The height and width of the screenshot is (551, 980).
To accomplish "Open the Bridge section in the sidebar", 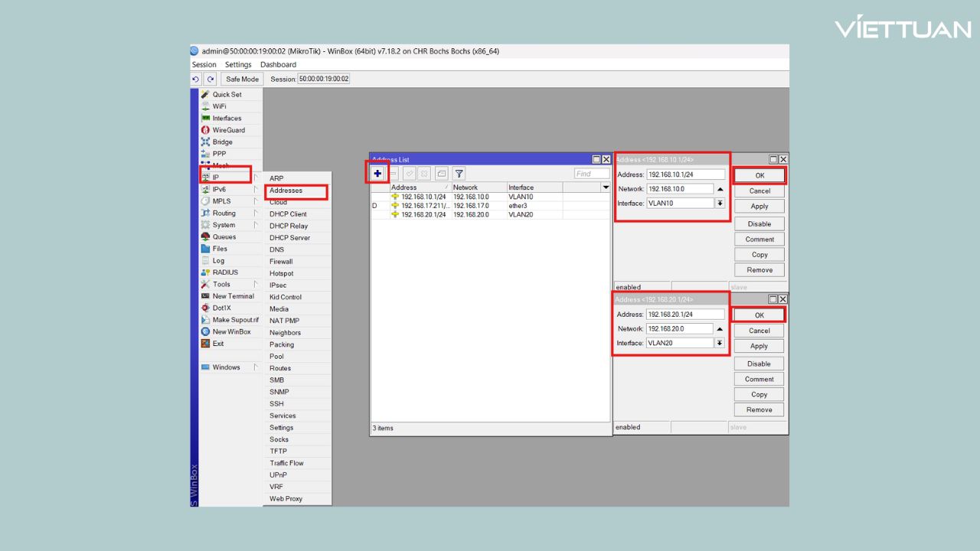I will (x=222, y=142).
